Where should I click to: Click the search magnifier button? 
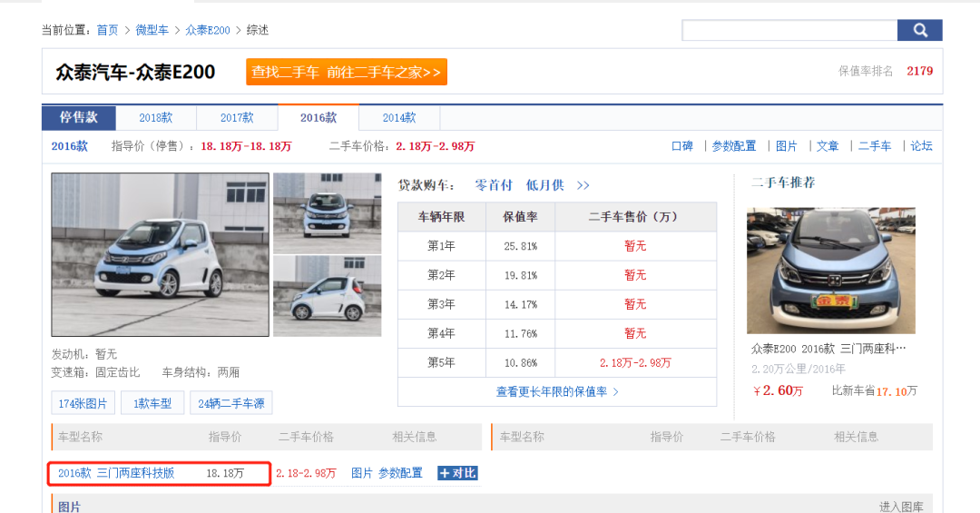tap(919, 30)
